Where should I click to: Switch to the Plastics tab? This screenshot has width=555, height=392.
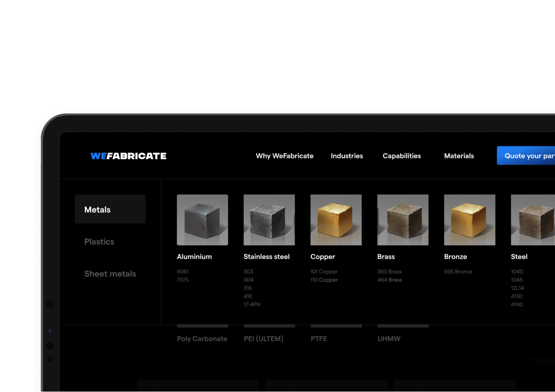pyautogui.click(x=99, y=242)
